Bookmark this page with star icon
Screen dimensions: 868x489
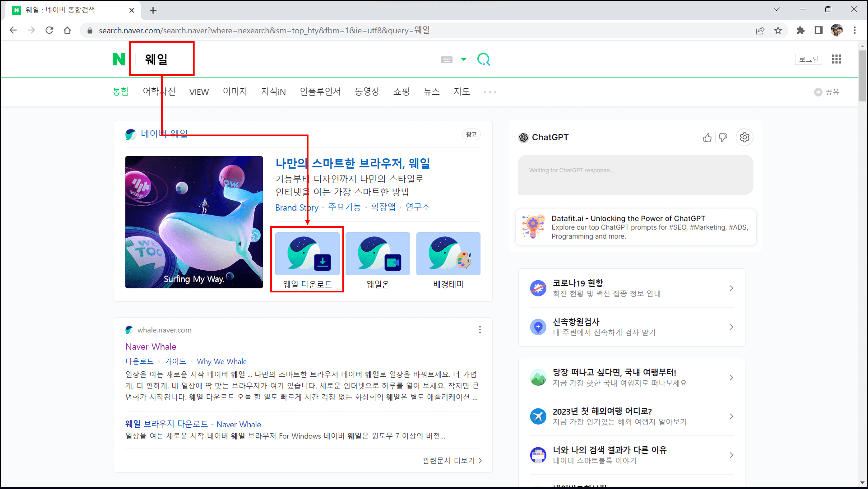click(x=778, y=31)
